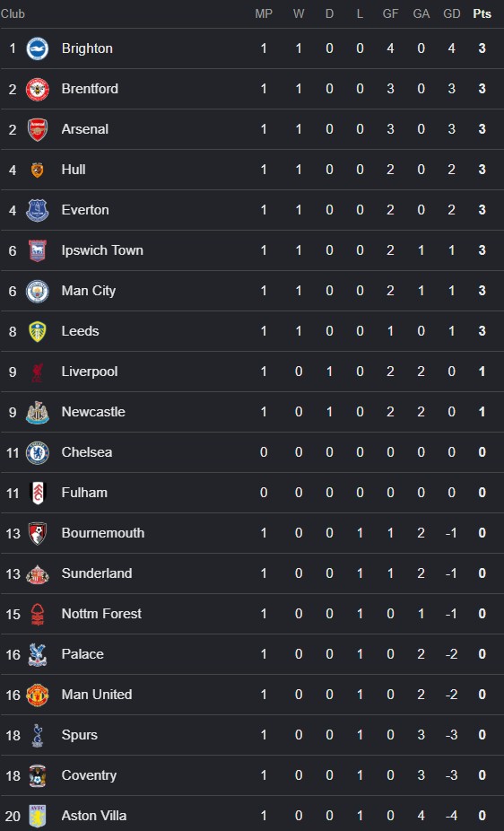Click the Pts column header
This screenshot has width=504, height=831.
point(482,14)
